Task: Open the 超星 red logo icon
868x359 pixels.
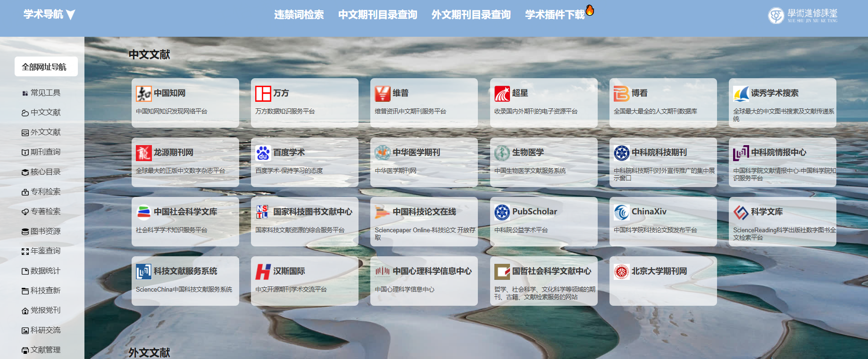Action: (502, 94)
